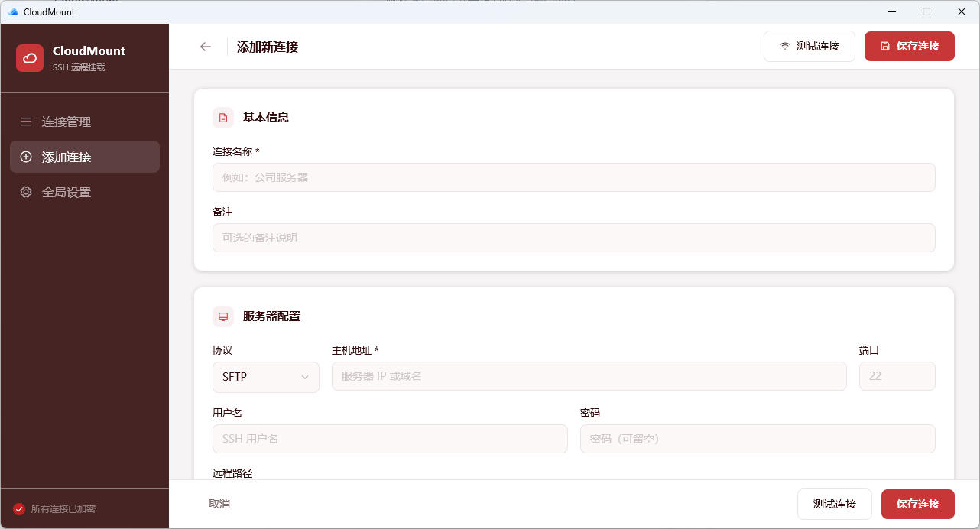Click the CloudMount red cloud logo
Image resolution: width=980 pixels, height=529 pixels.
click(30, 58)
